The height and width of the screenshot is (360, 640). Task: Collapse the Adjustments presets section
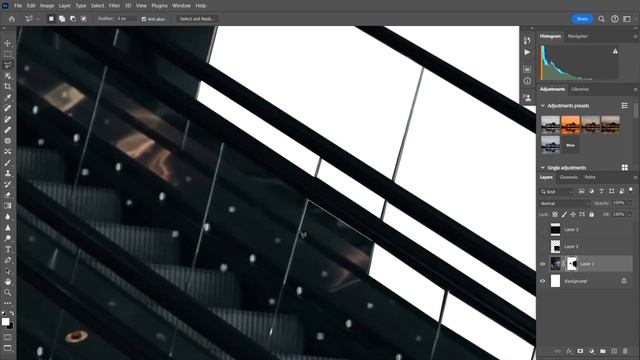click(x=543, y=106)
